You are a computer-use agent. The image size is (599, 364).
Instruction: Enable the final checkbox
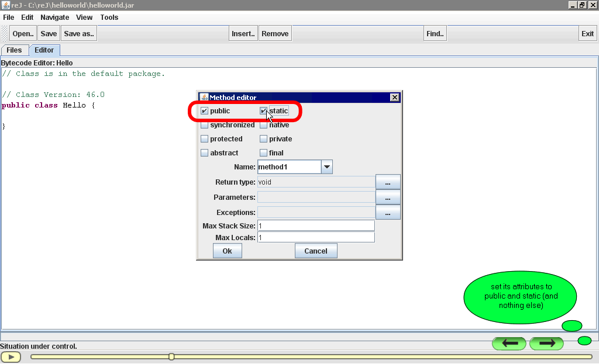click(263, 153)
